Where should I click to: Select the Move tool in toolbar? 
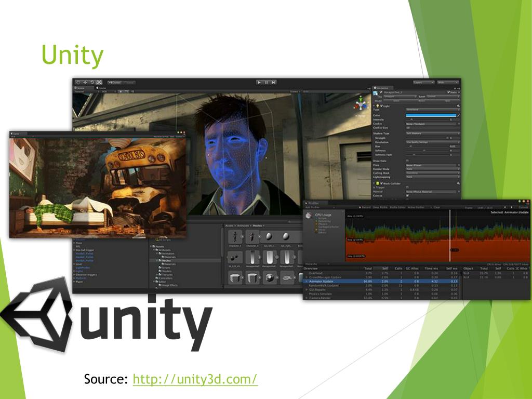85,83
